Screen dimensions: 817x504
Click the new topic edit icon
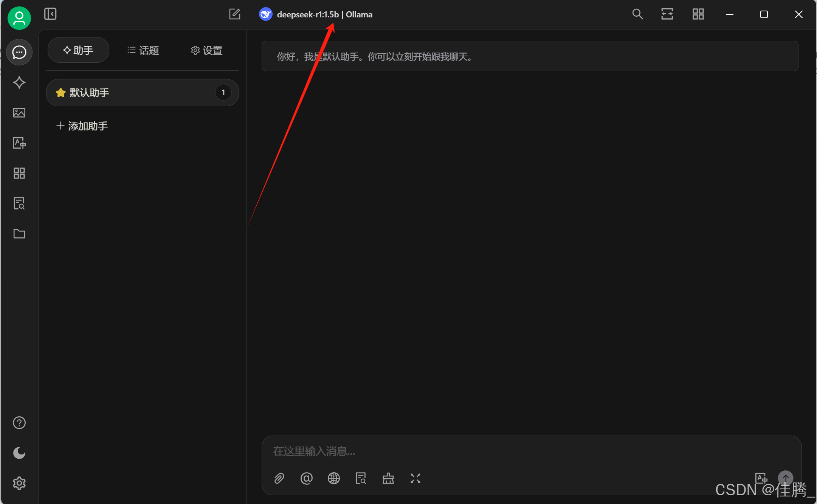click(234, 14)
